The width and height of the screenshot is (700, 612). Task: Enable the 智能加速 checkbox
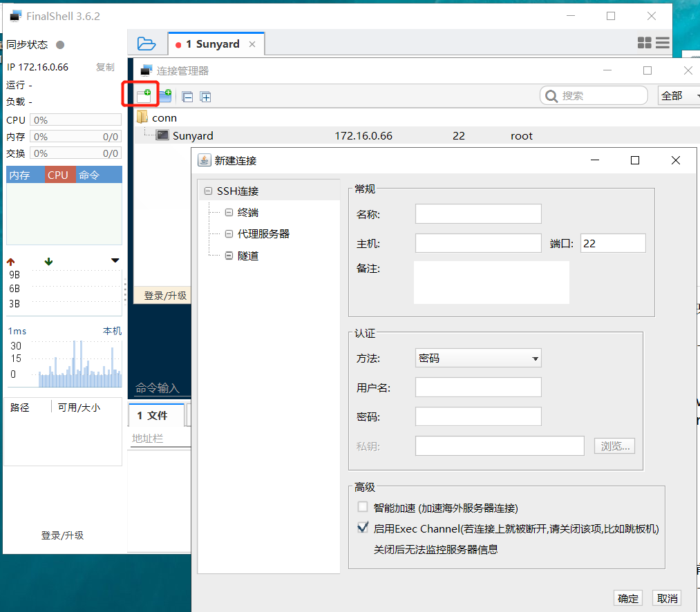pos(362,506)
